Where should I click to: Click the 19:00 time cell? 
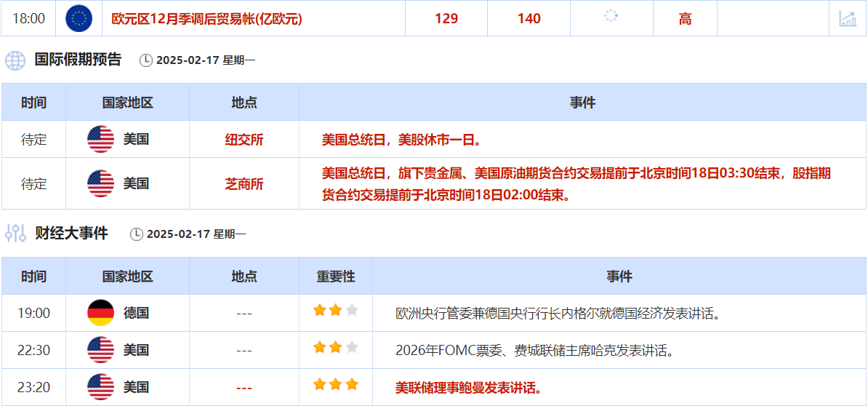pyautogui.click(x=33, y=314)
